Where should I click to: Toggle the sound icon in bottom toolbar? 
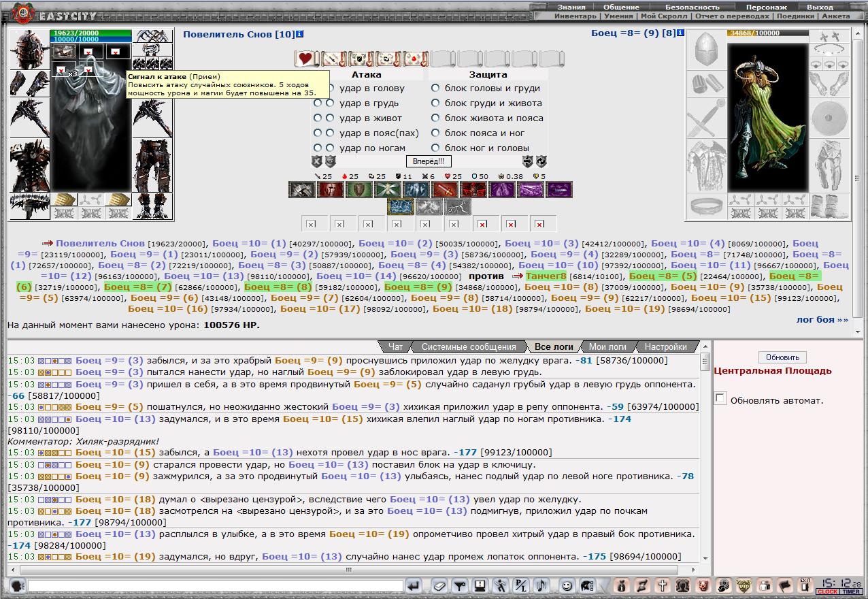tap(541, 585)
